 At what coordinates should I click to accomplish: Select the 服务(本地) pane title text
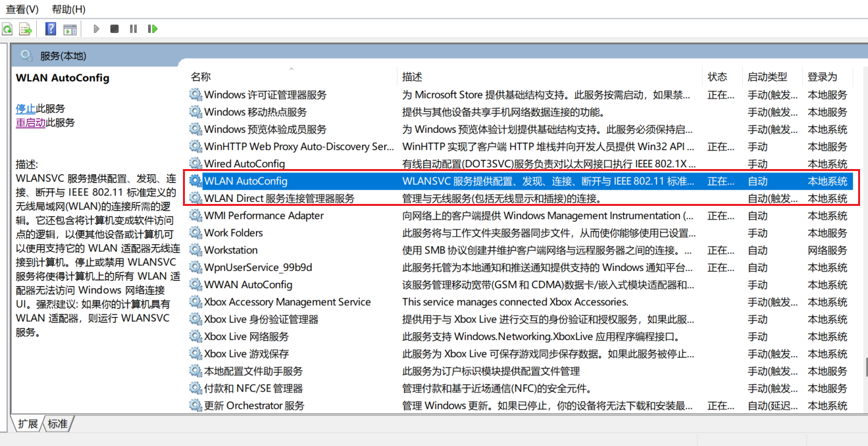pyautogui.click(x=63, y=56)
